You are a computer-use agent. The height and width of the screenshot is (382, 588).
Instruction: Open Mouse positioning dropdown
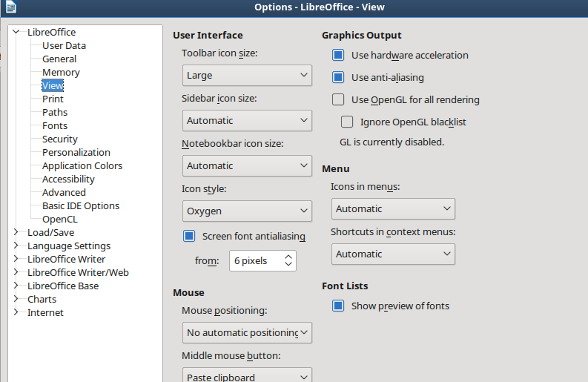pos(247,332)
